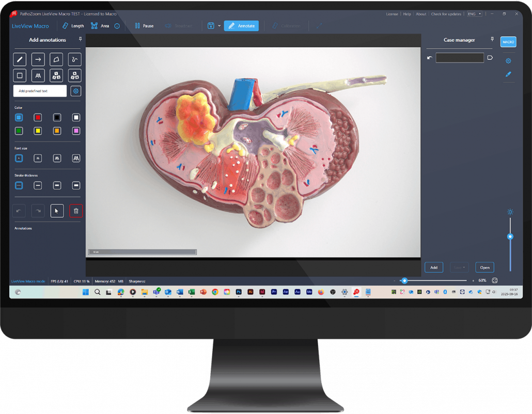Expand the save options dropdown arrow

pyautogui.click(x=220, y=26)
